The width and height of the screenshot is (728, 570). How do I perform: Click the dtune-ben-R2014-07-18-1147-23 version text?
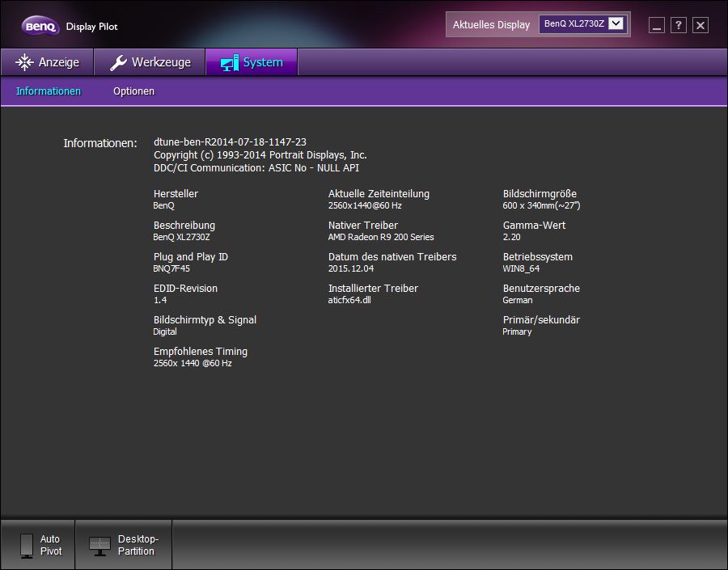(230, 142)
